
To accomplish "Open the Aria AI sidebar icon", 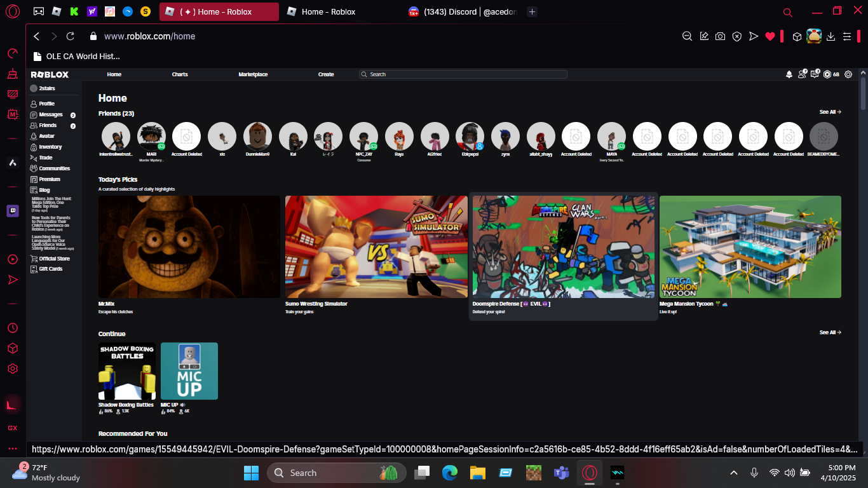I will point(13,163).
